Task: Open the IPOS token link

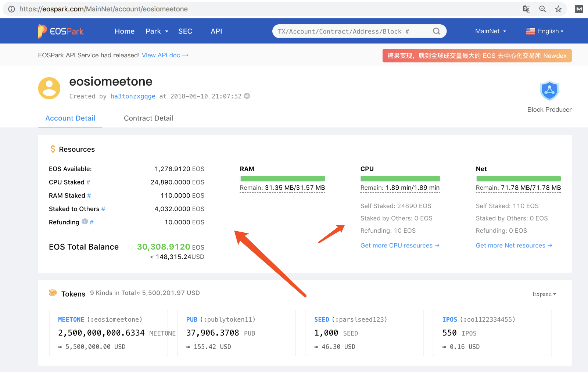Action: pyautogui.click(x=450, y=319)
